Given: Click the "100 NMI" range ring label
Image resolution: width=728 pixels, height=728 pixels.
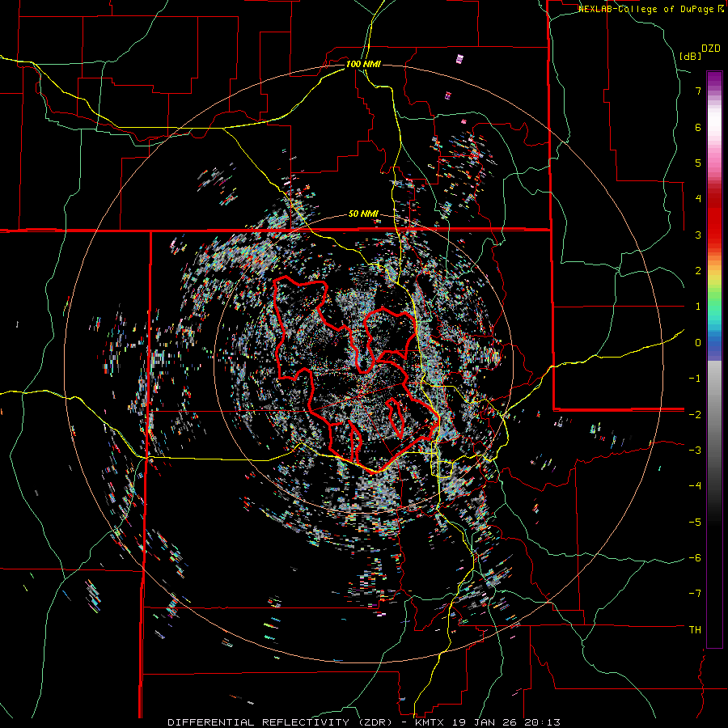Looking at the screenshot, I should [x=363, y=64].
